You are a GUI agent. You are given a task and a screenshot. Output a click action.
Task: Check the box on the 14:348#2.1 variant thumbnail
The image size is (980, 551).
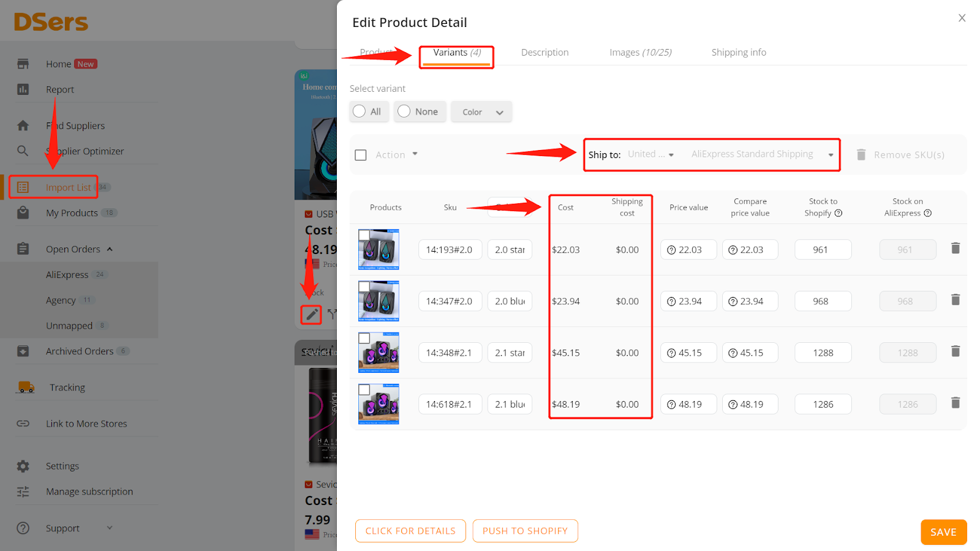tap(364, 338)
